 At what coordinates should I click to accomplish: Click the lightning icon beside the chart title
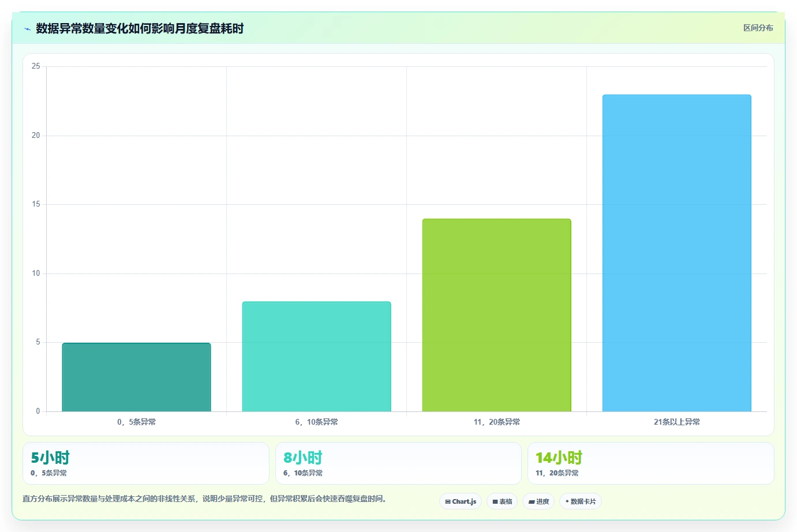click(27, 29)
